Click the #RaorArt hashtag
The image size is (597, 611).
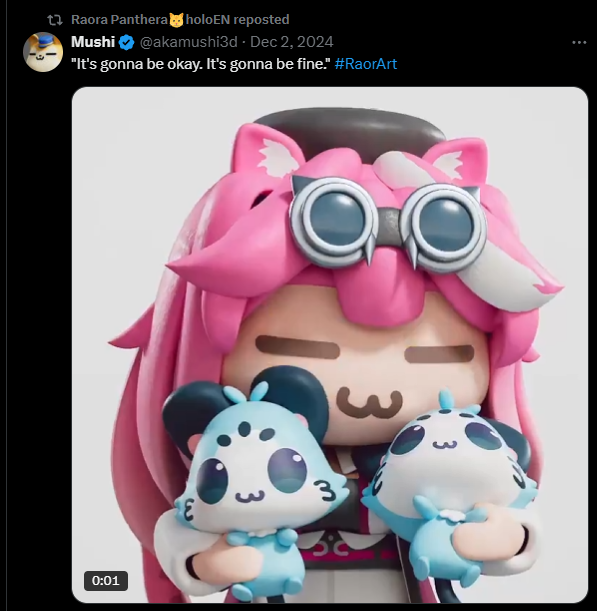click(x=366, y=64)
